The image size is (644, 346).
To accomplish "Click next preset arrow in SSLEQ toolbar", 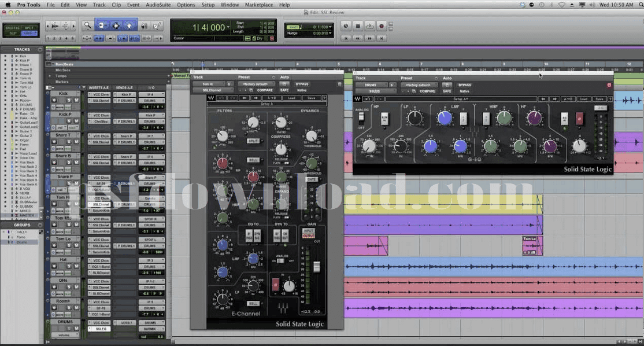I will (x=554, y=99).
